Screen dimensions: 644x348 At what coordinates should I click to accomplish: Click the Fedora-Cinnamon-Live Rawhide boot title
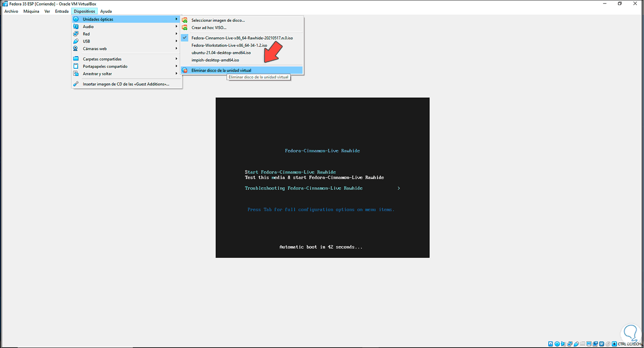click(x=322, y=151)
